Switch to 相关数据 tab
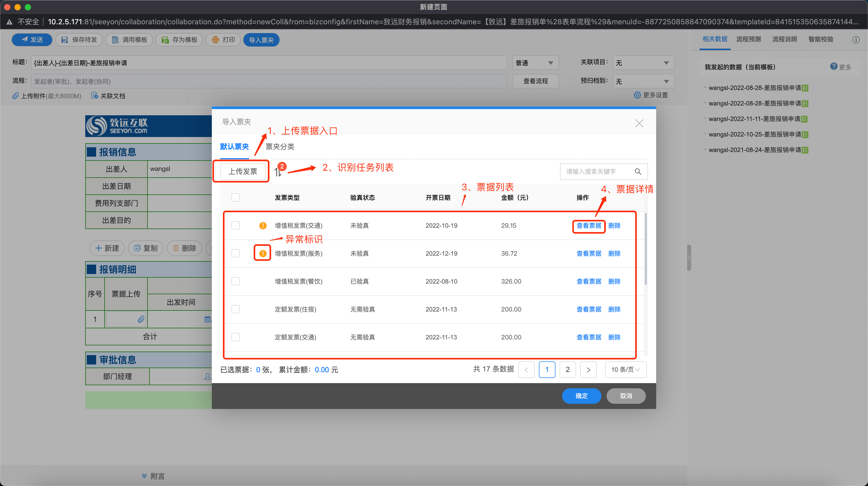 coord(715,39)
